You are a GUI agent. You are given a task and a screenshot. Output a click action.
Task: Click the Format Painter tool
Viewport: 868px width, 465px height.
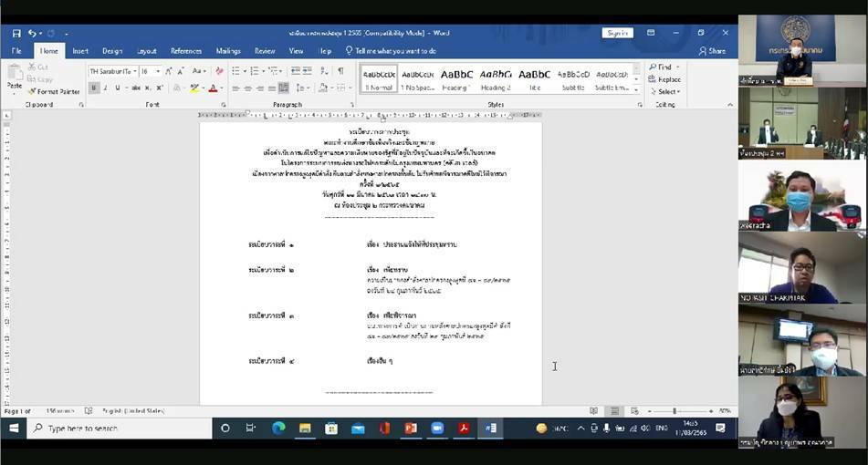click(x=53, y=91)
